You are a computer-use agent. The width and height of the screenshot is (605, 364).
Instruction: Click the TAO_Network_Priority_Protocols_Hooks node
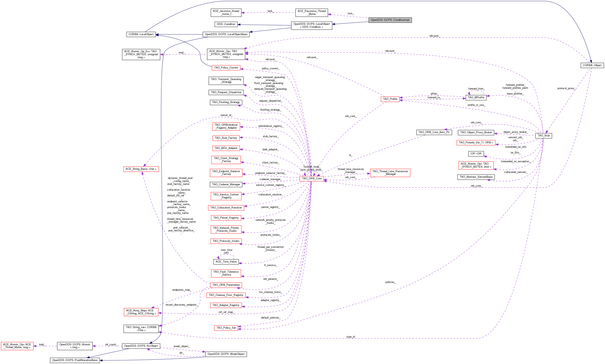(226, 230)
